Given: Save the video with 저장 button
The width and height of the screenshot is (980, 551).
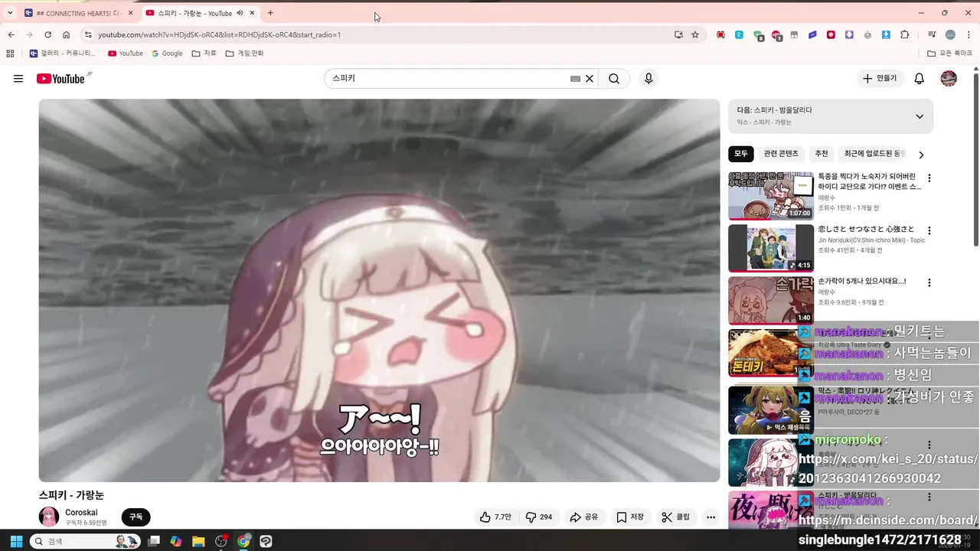Looking at the screenshot, I should click(630, 517).
